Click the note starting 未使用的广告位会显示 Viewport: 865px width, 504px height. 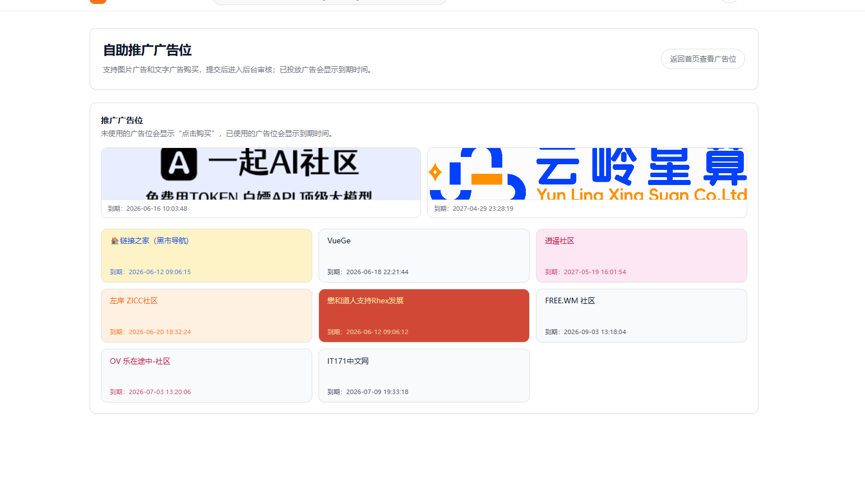click(218, 133)
